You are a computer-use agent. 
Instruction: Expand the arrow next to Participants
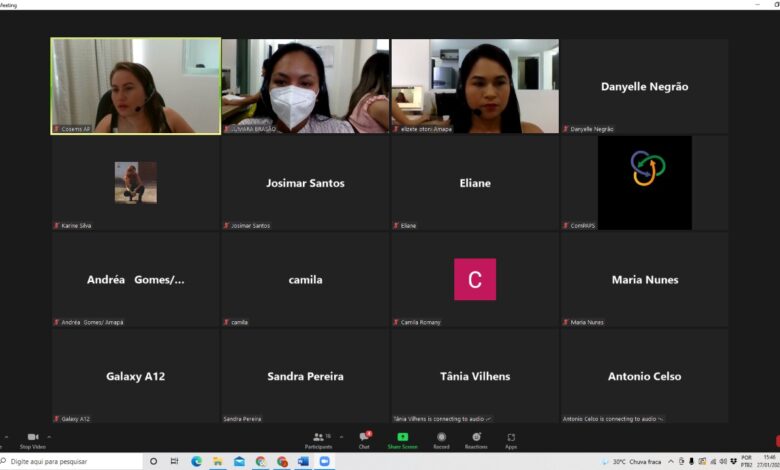pyautogui.click(x=341, y=437)
